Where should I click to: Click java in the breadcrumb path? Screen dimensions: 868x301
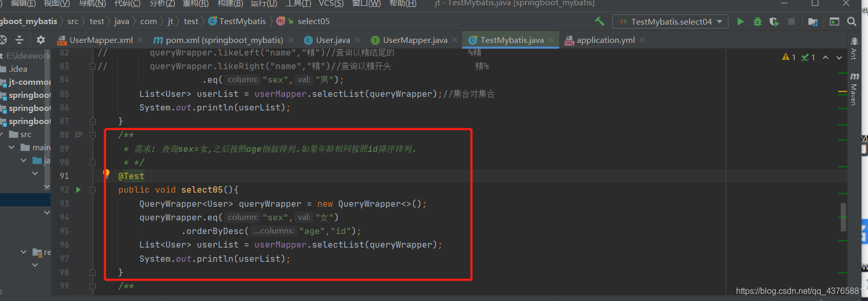point(121,21)
